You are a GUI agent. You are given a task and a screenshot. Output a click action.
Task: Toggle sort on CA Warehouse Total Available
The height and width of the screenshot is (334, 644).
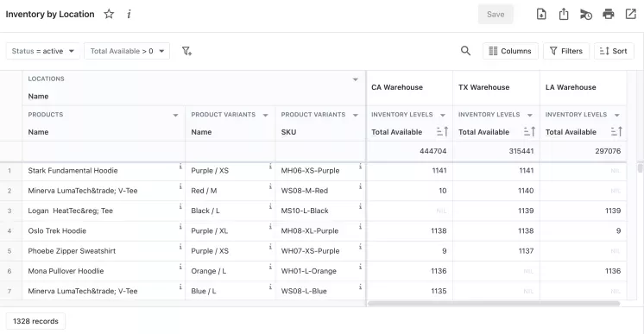442,131
